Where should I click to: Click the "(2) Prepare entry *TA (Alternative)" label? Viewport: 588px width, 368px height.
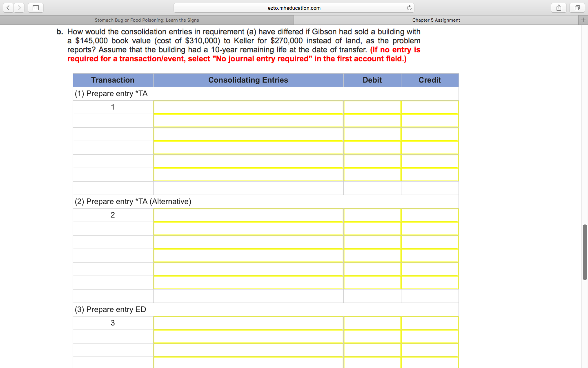(133, 202)
